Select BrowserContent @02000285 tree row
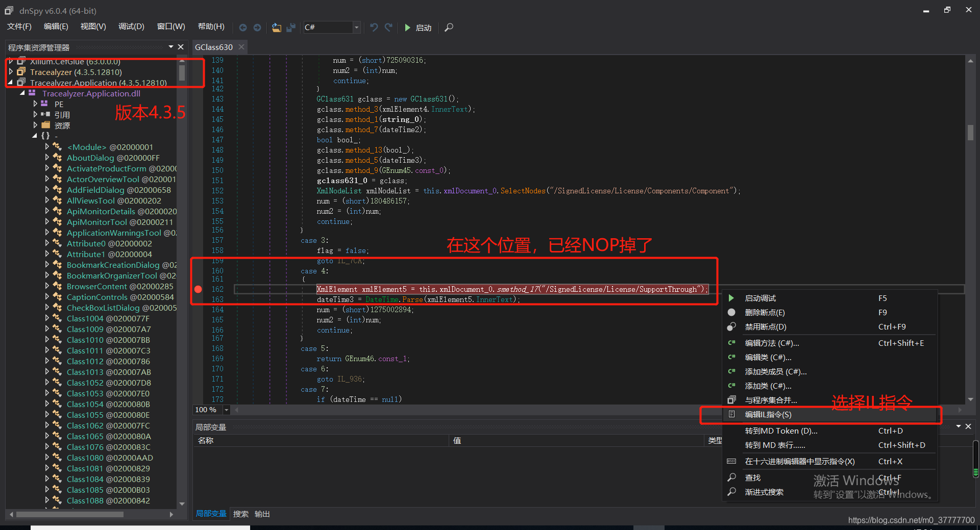The image size is (980, 530). pyautogui.click(x=120, y=287)
